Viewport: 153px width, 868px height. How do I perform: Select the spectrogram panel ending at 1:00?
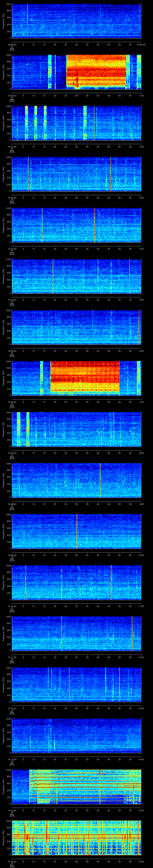click(x=77, y=72)
